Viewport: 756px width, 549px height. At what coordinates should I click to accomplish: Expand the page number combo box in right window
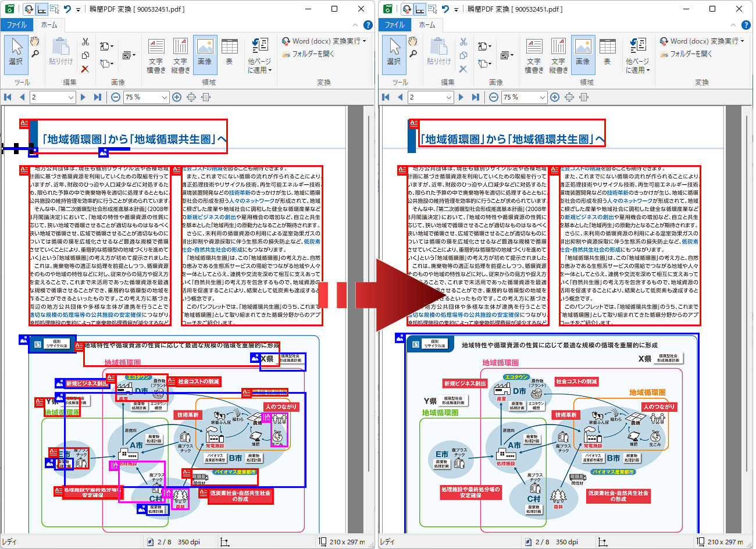pos(450,98)
